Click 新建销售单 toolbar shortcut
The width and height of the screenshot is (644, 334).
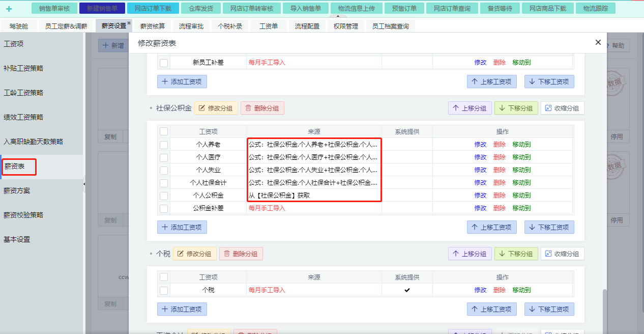tap(102, 8)
